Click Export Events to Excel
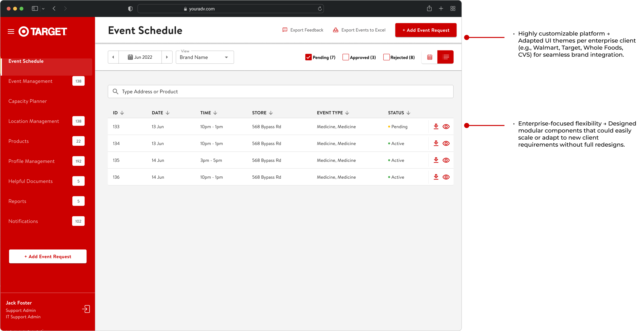644x331 pixels. 359,30
